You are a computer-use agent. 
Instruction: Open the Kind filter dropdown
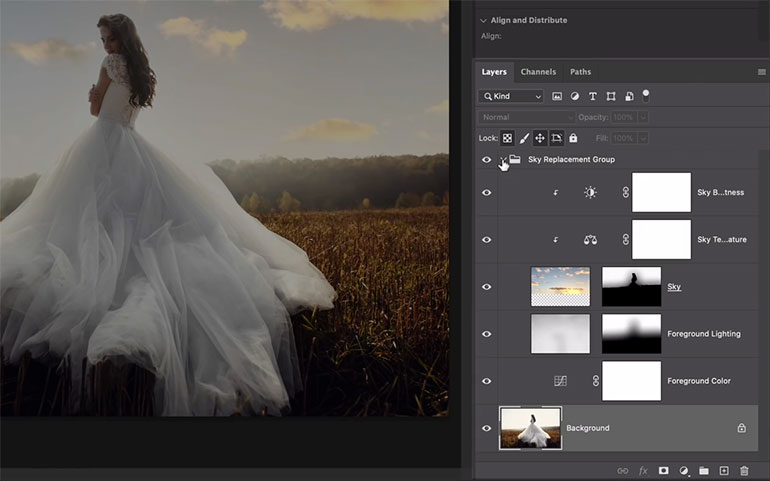click(x=511, y=96)
